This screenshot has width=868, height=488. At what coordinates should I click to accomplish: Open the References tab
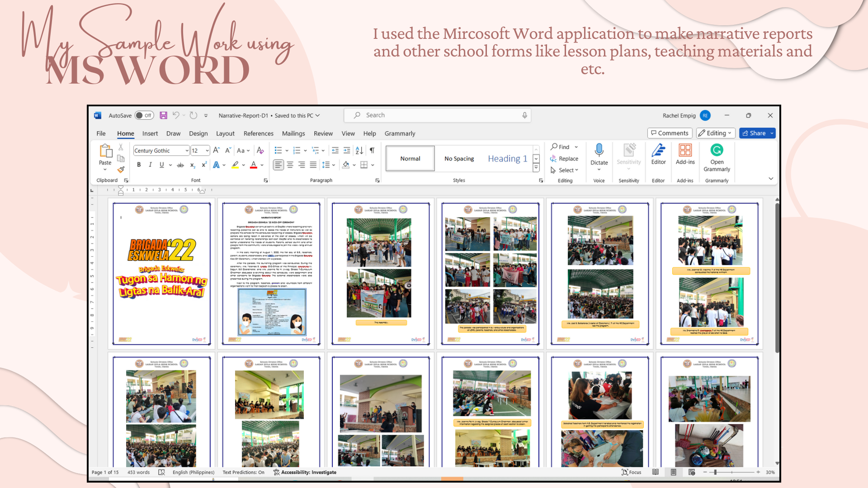point(258,133)
